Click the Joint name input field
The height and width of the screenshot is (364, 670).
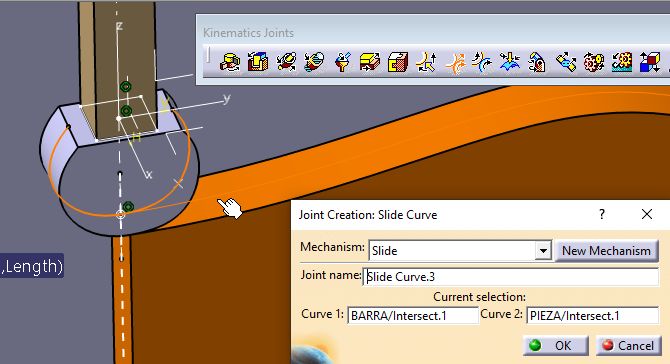tap(511, 277)
